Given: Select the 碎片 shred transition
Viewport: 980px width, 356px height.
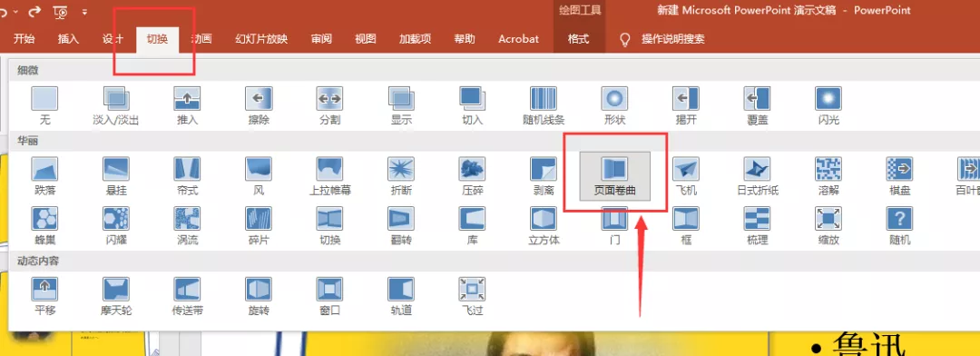Looking at the screenshot, I should pyautogui.click(x=258, y=226).
